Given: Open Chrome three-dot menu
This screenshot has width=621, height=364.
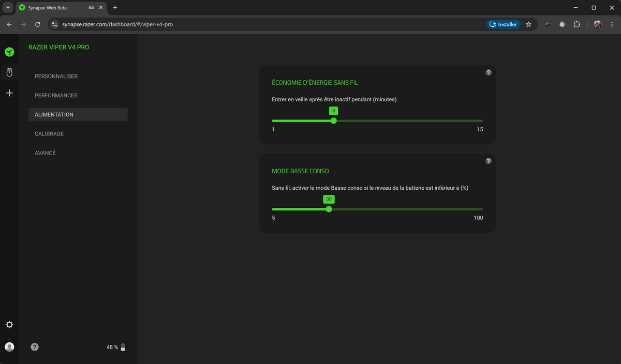Looking at the screenshot, I should [x=612, y=24].
